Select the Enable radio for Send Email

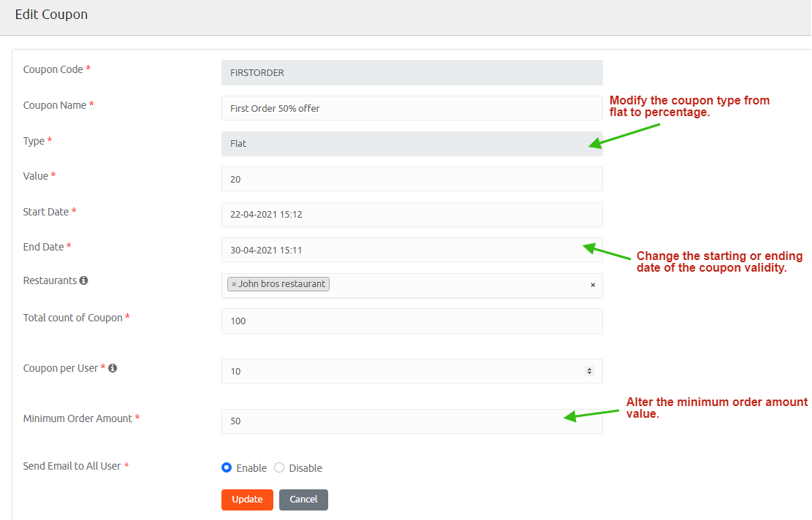click(x=227, y=467)
